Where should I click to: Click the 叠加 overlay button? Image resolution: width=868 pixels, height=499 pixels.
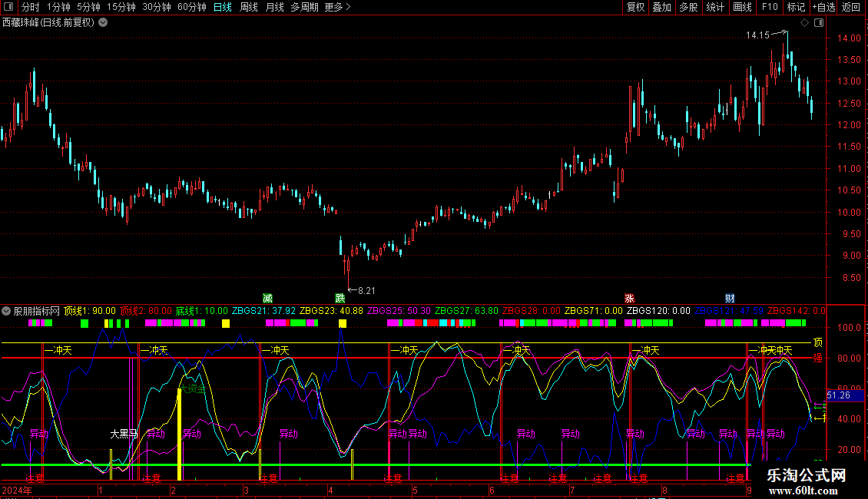(x=662, y=7)
